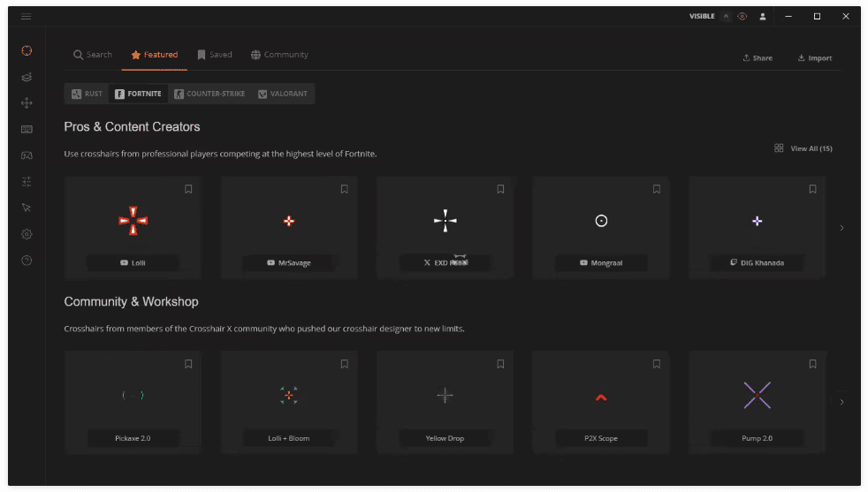Open the help question mark icon

point(27,260)
